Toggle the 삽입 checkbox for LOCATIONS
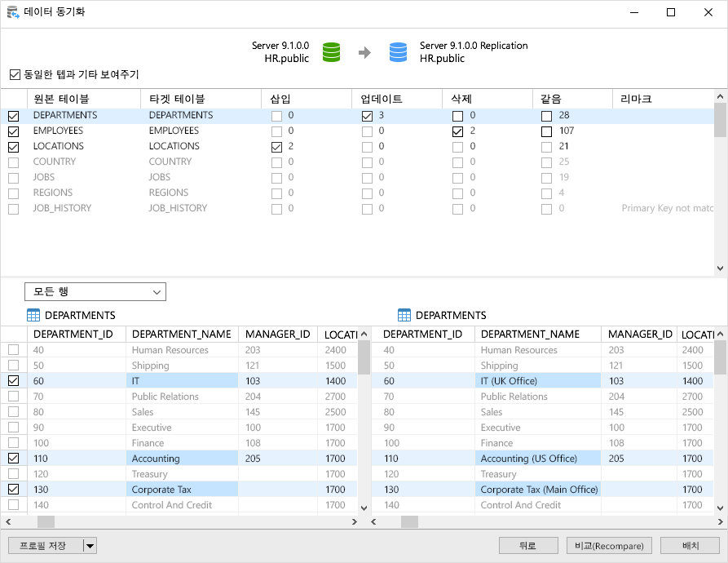This screenshot has width=728, height=563. (276, 146)
